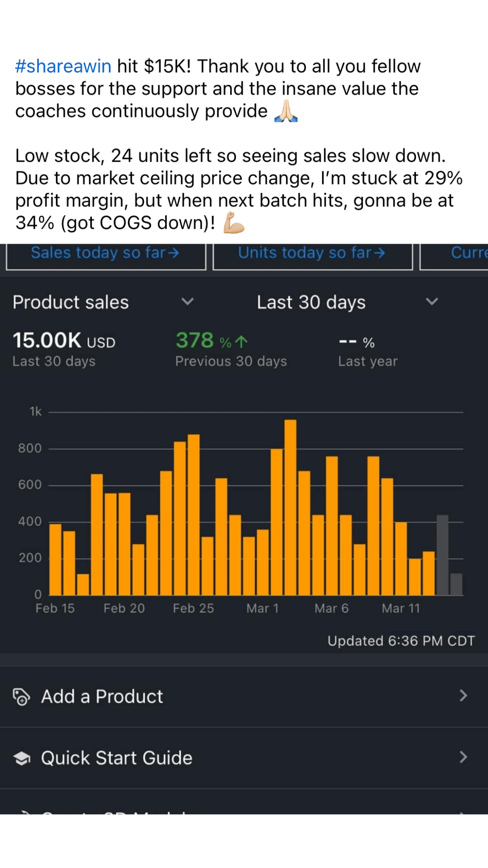This screenshot has width=488, height=868.
Task: Open Quick Start Guide chevron arrow
Action: pos(463,757)
